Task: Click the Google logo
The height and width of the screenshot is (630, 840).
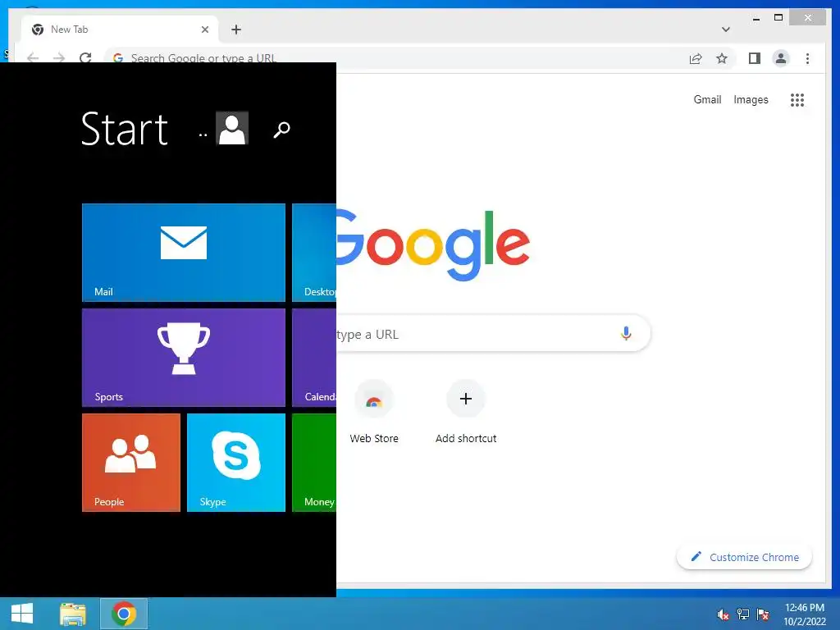Action: (x=433, y=245)
